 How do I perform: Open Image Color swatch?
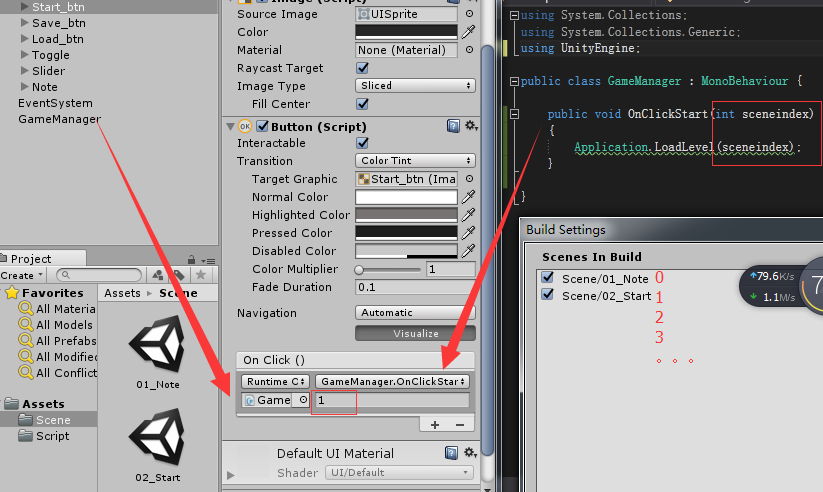406,32
